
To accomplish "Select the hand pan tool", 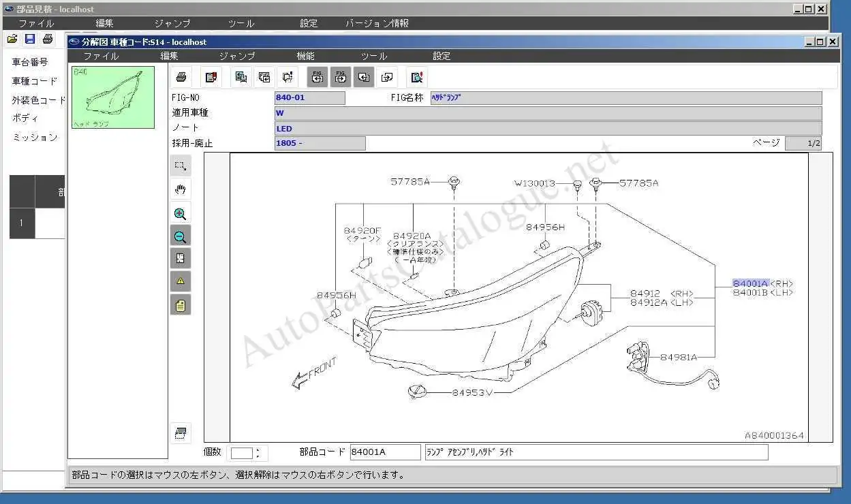I will tap(181, 189).
